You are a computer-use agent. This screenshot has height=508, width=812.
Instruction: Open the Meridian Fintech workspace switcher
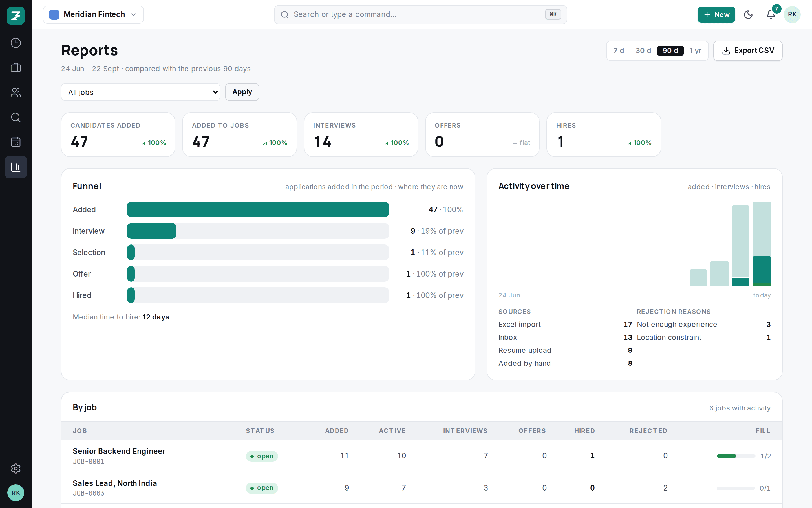(93, 14)
